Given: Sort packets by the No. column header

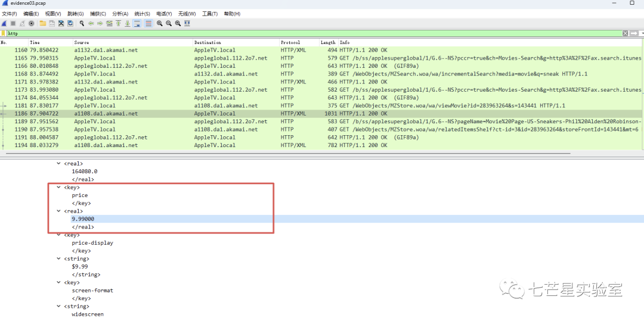Looking at the screenshot, I should click(14, 42).
